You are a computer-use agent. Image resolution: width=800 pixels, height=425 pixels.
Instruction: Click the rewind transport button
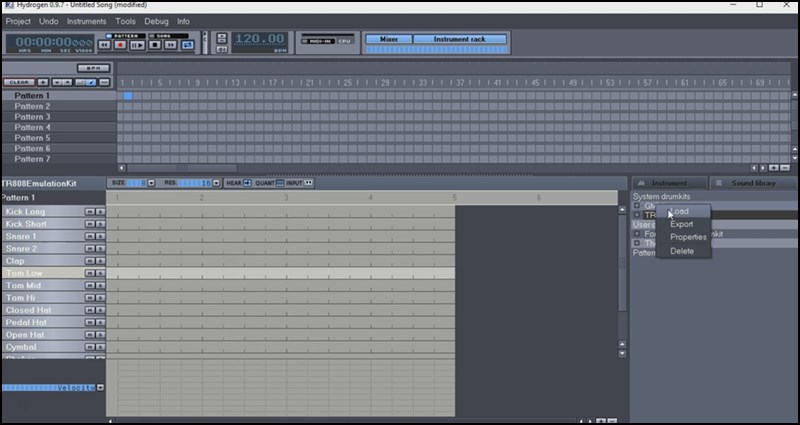[x=105, y=45]
